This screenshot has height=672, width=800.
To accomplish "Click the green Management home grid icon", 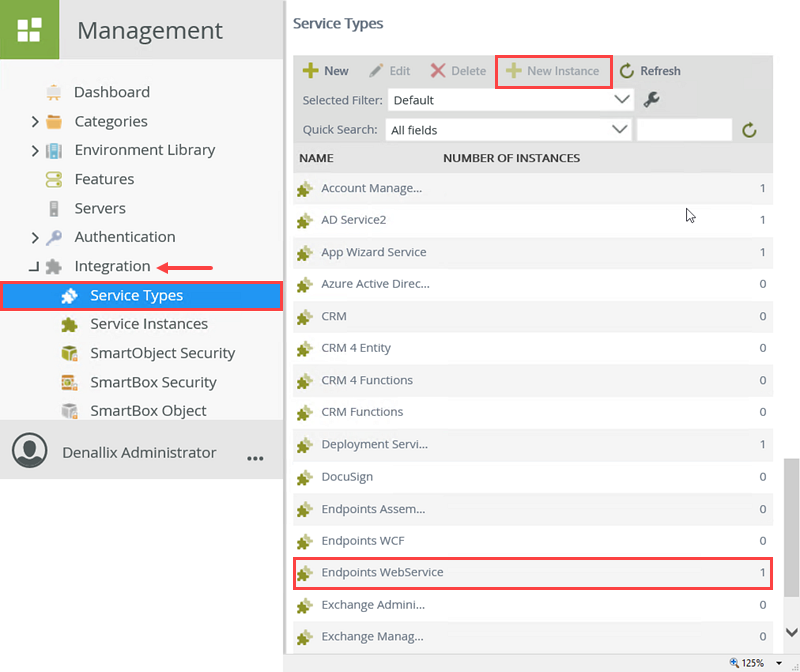I will coord(29,30).
